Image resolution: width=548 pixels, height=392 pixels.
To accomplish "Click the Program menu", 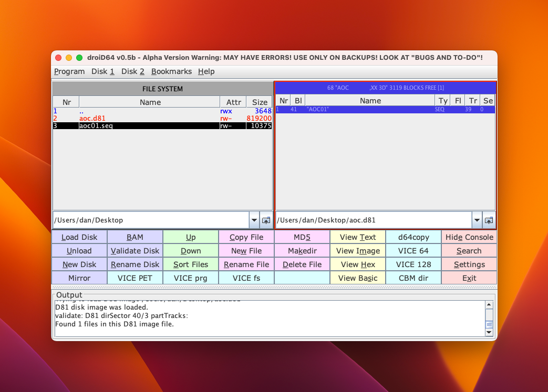I will tap(69, 71).
